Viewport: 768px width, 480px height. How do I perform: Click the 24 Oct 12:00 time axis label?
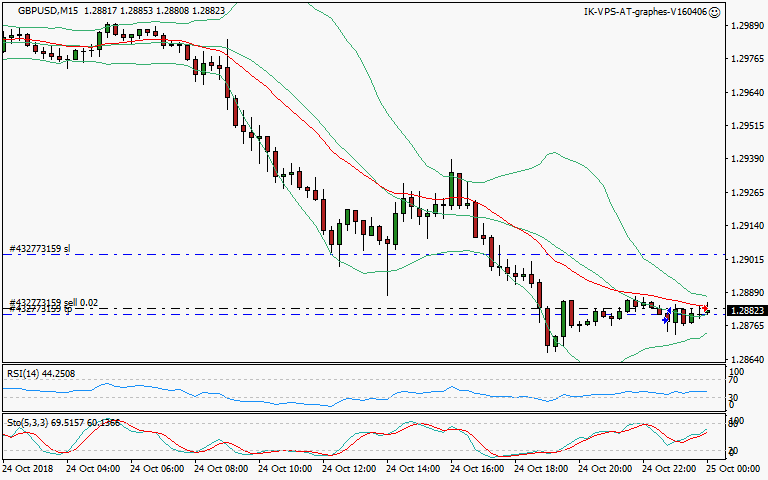349,469
